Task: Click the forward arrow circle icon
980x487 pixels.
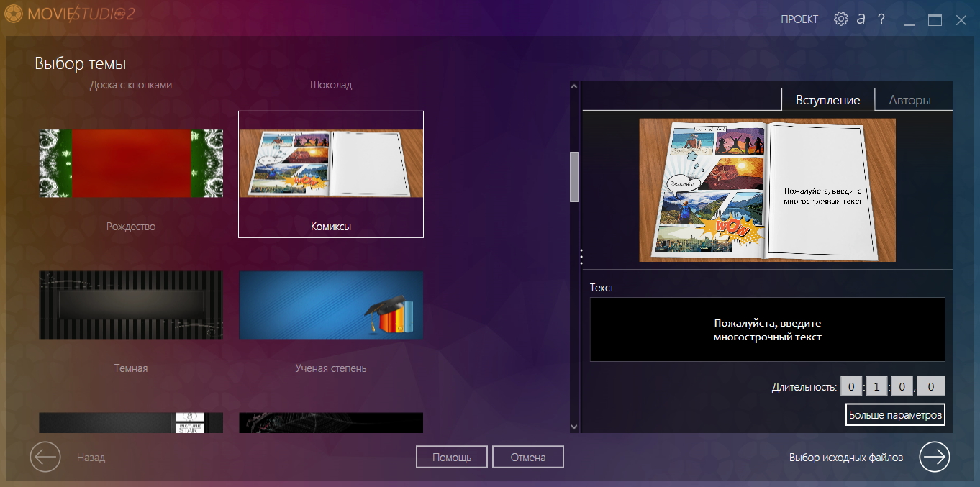Action: click(935, 457)
